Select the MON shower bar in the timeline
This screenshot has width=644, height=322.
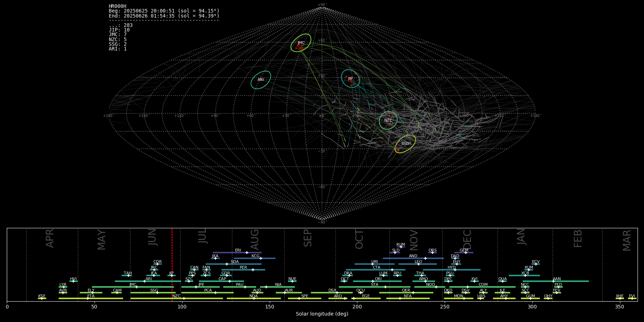459,298
